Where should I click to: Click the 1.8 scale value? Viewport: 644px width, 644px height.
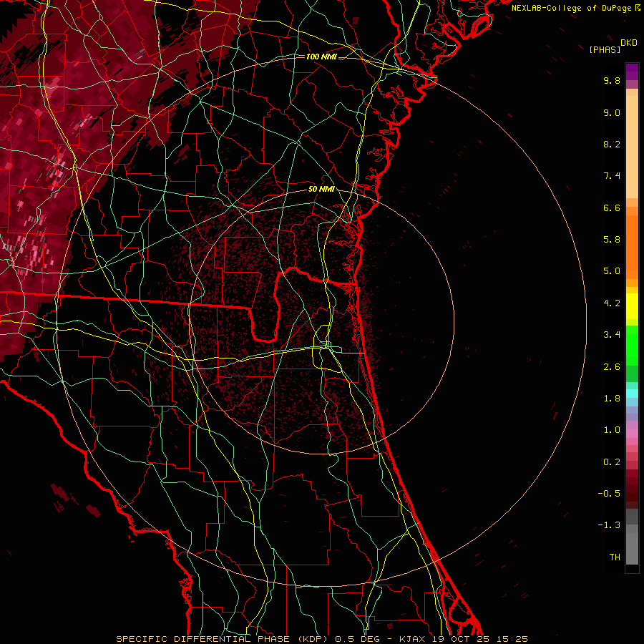[x=612, y=399]
